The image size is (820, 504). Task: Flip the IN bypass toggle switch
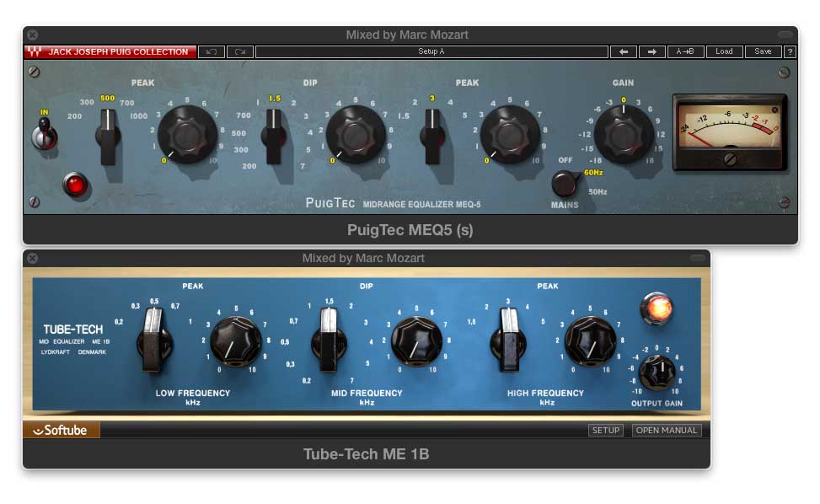(x=44, y=134)
